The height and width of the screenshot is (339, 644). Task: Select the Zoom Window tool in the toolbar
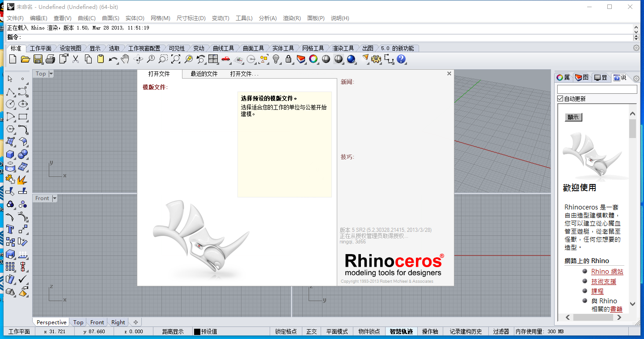tap(163, 59)
